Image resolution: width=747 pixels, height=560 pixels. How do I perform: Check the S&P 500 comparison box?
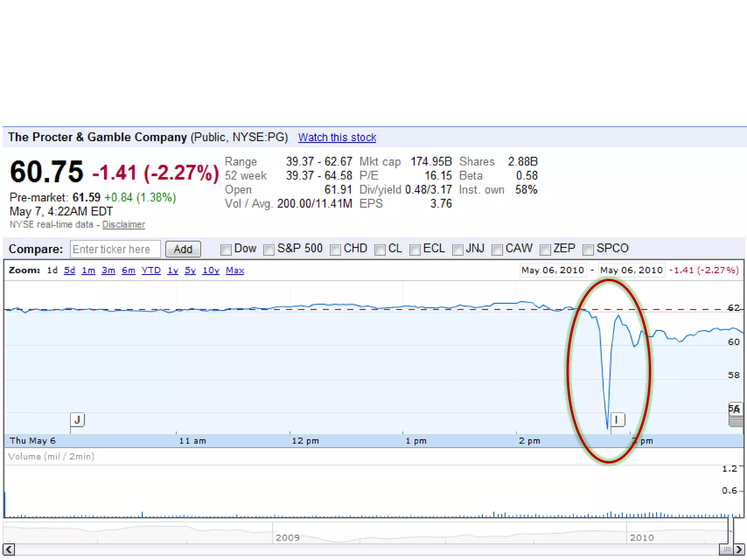tap(269, 250)
